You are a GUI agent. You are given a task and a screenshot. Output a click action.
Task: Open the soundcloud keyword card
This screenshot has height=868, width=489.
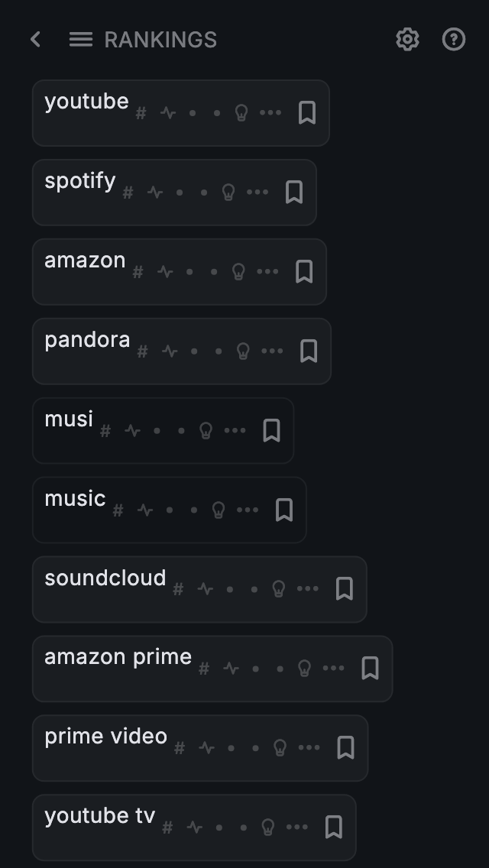point(105,578)
